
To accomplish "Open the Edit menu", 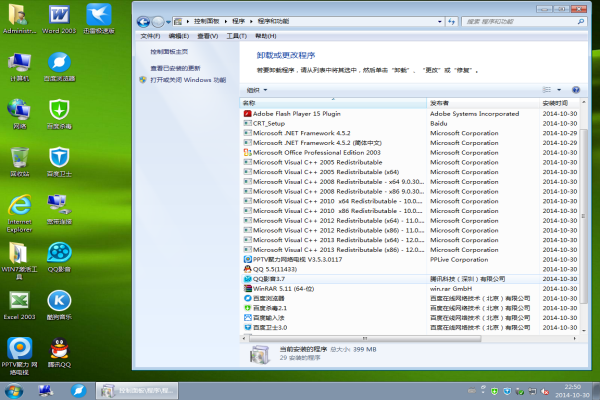I will (179, 36).
